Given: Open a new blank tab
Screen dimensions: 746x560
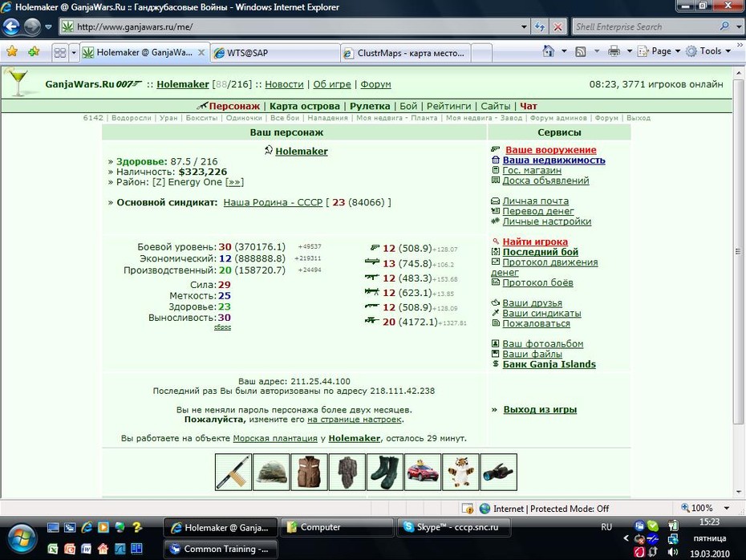Looking at the screenshot, I should coord(481,53).
